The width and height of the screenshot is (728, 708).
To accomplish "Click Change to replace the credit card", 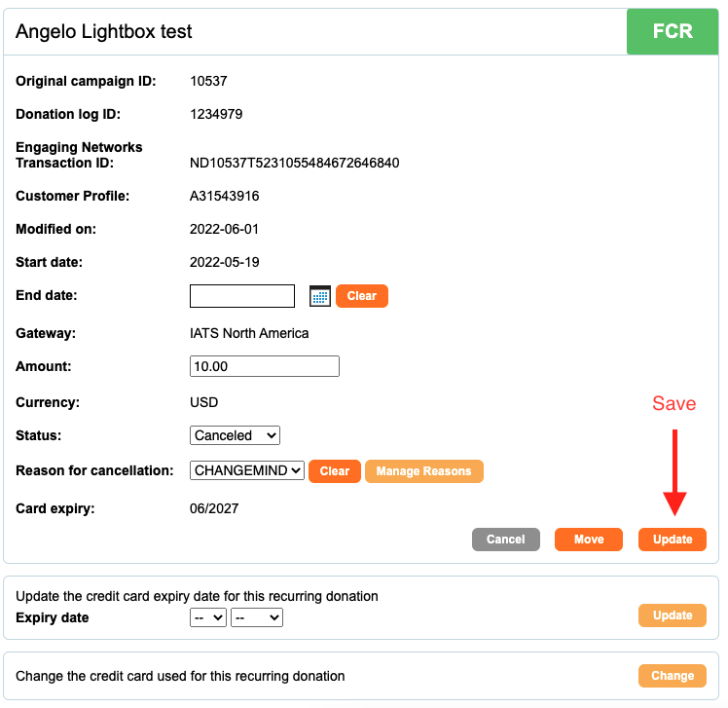I will pos(673,676).
